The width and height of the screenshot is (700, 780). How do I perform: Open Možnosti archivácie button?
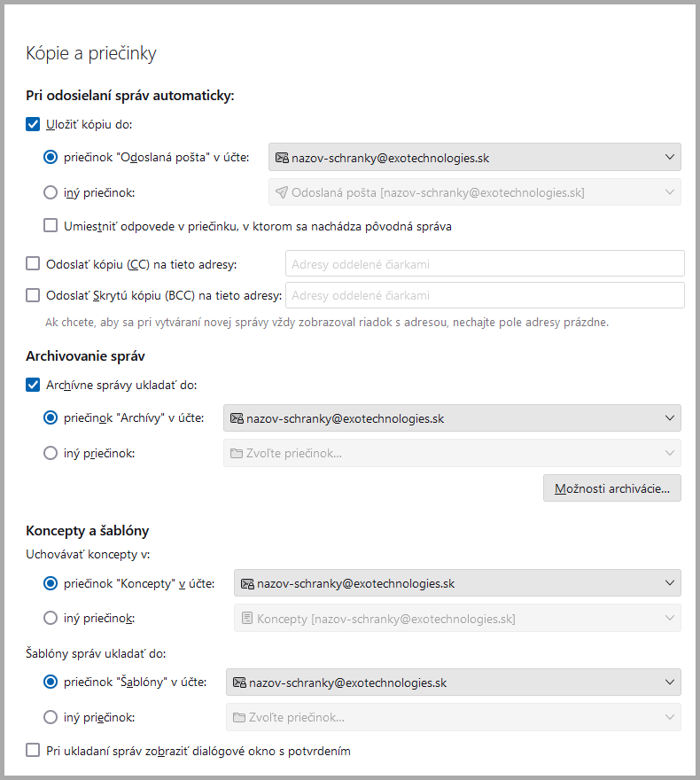[611, 487]
